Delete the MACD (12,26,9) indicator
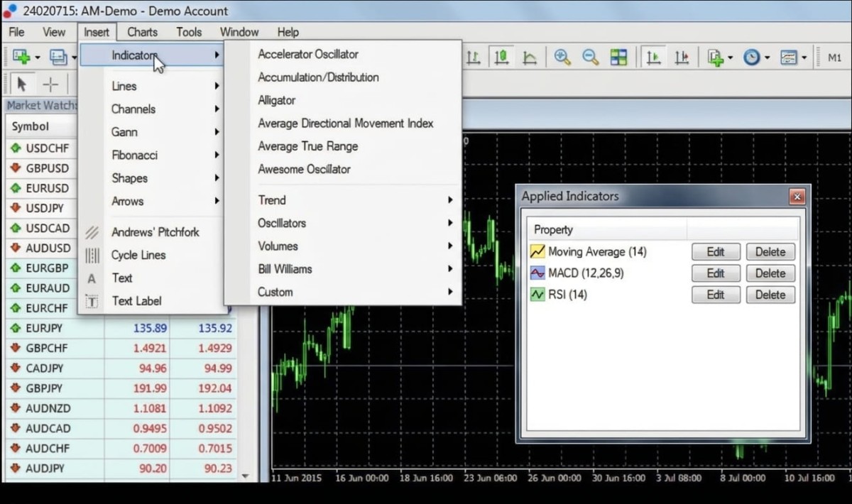Viewport: 852px width, 504px height. pyautogui.click(x=770, y=273)
